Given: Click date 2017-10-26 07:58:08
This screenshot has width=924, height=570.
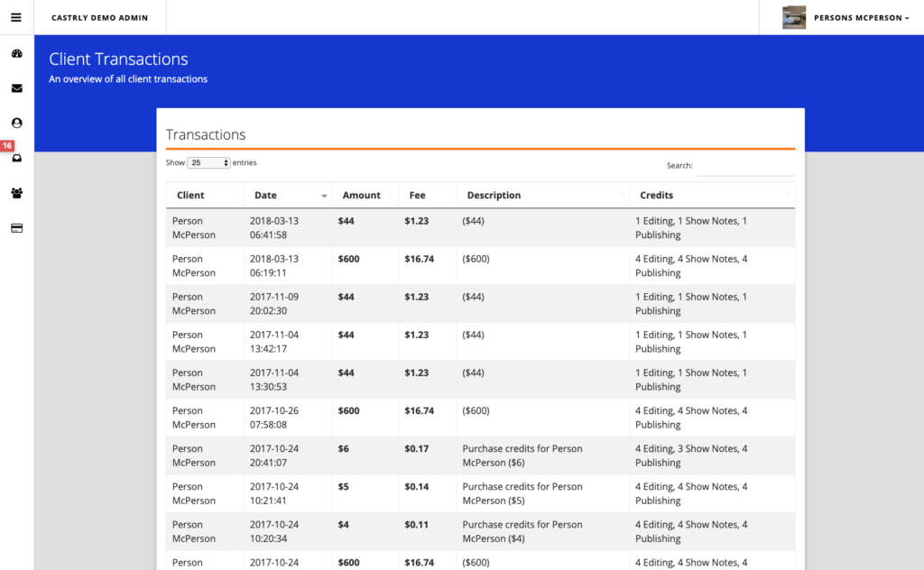Looking at the screenshot, I should pos(274,418).
